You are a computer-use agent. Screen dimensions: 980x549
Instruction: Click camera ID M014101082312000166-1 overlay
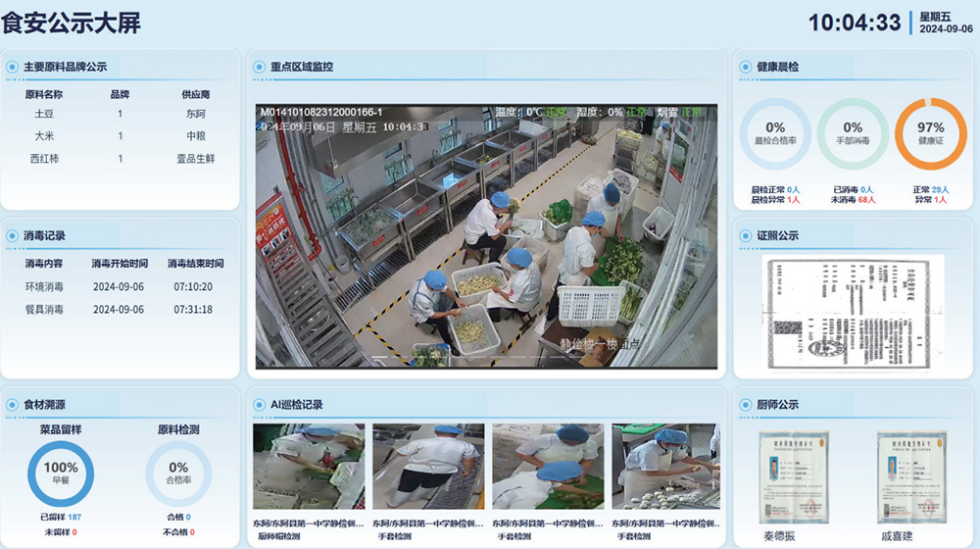click(x=321, y=112)
